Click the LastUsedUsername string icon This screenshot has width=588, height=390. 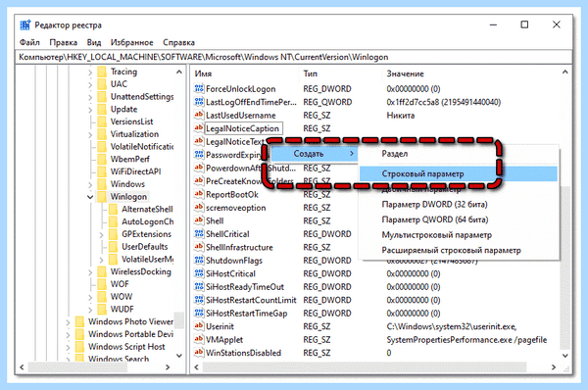tap(199, 115)
